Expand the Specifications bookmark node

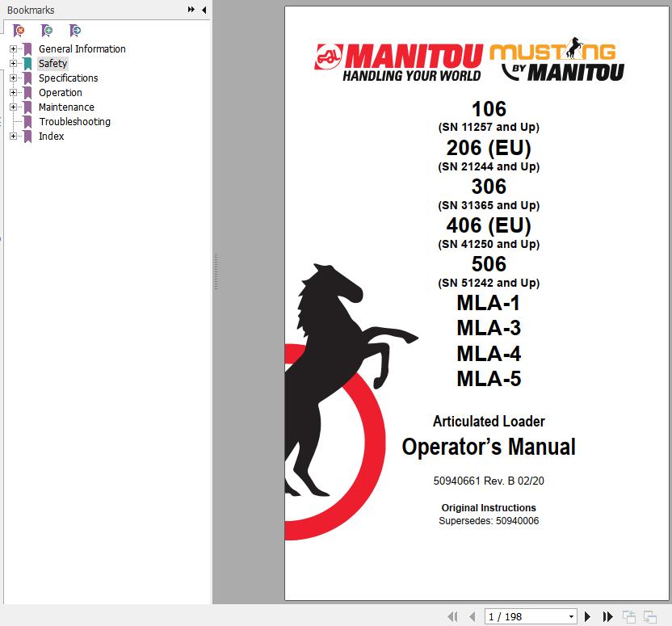click(13, 78)
